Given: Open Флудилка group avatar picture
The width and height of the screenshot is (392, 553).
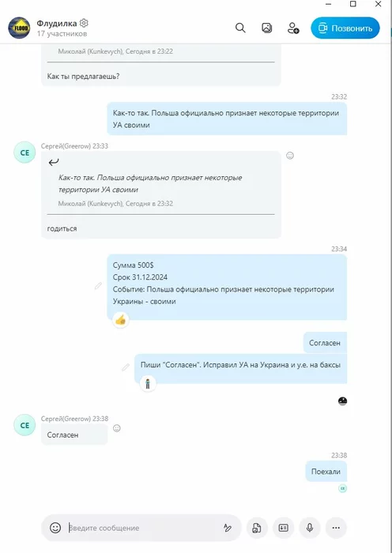Looking at the screenshot, I should tap(20, 28).
